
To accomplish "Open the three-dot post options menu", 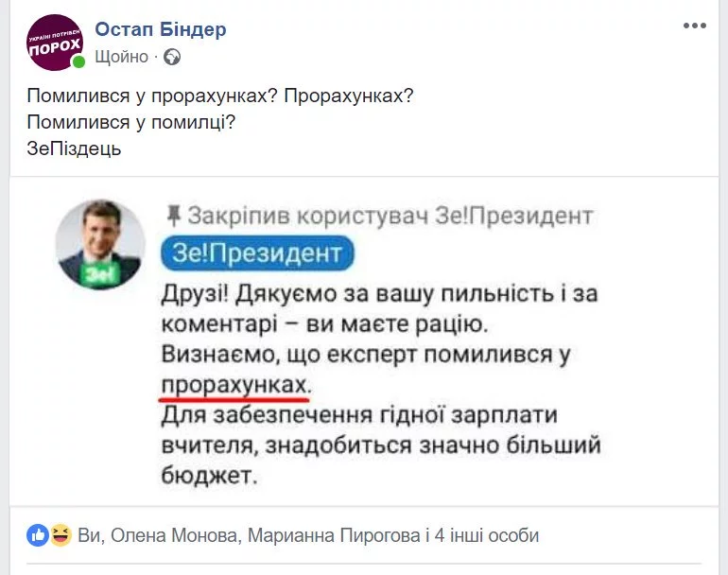I will [x=695, y=26].
